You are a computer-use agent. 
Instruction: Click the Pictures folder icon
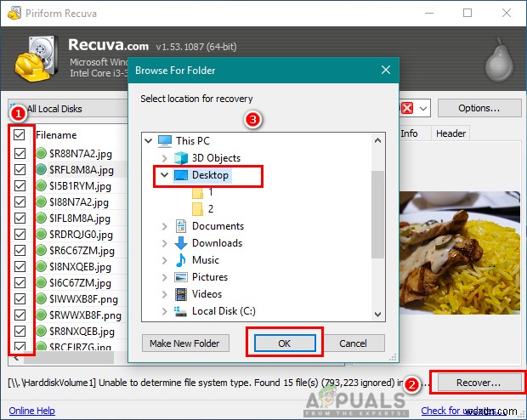(181, 277)
